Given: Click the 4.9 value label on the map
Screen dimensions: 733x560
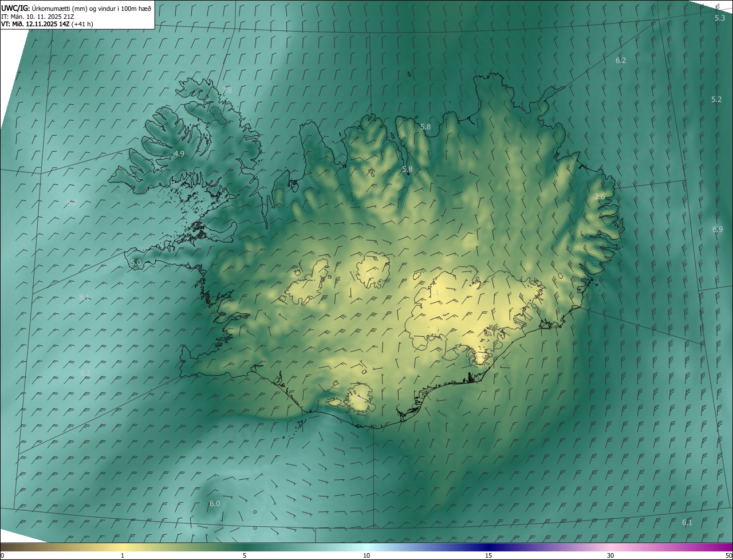Looking at the screenshot, I should click(179, 154).
